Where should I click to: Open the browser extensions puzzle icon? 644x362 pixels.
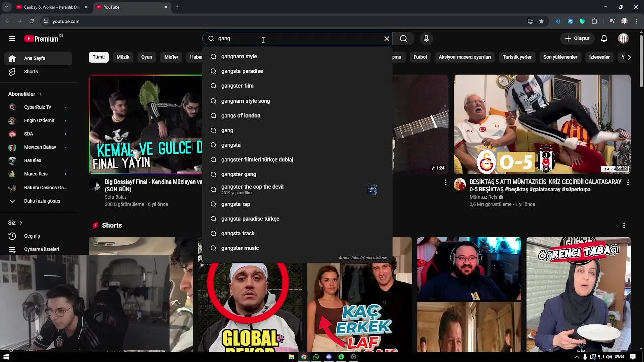pyautogui.click(x=595, y=21)
